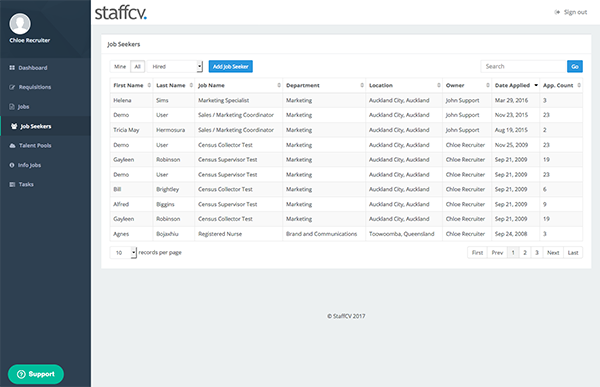Sort by Owner column arrows
Image resolution: width=600 pixels, height=387 pixels.
click(x=488, y=85)
